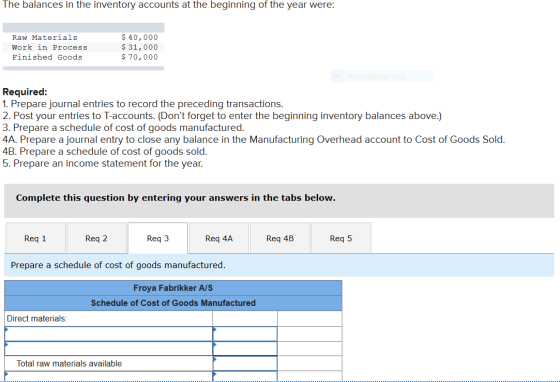Viewport: 560px width, 382px height.
Task: Open the Req 1 tab
Action: [35, 238]
